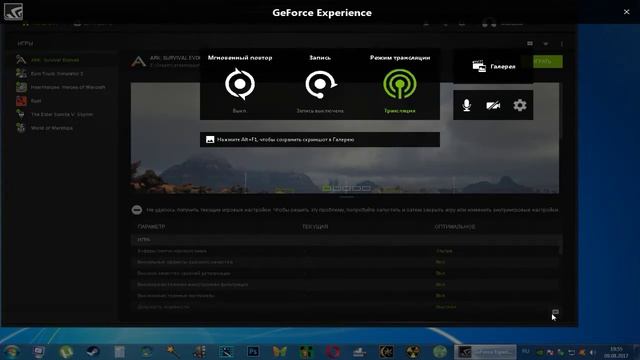Open the Windows Start orb
640x360 pixels.
(11, 351)
